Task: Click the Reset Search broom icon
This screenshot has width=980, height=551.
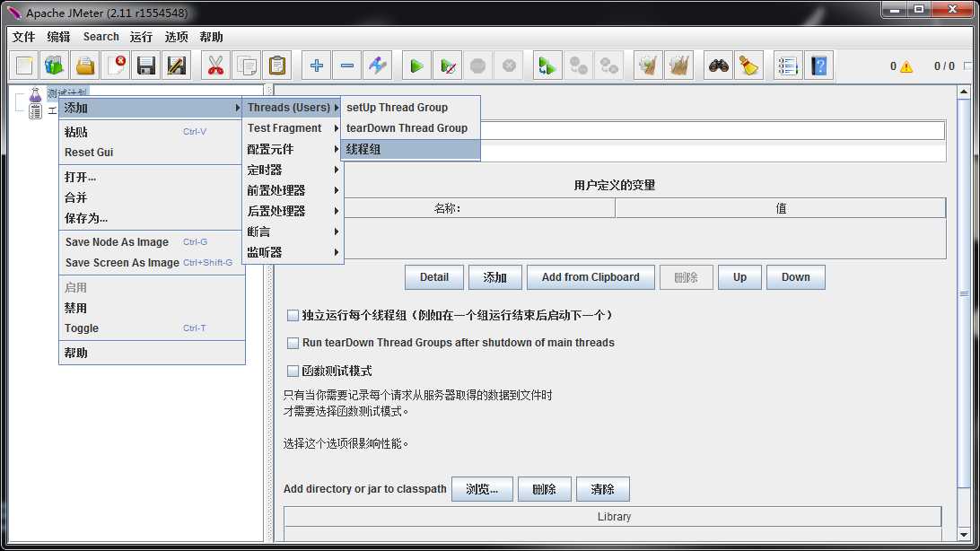Action: coord(748,65)
